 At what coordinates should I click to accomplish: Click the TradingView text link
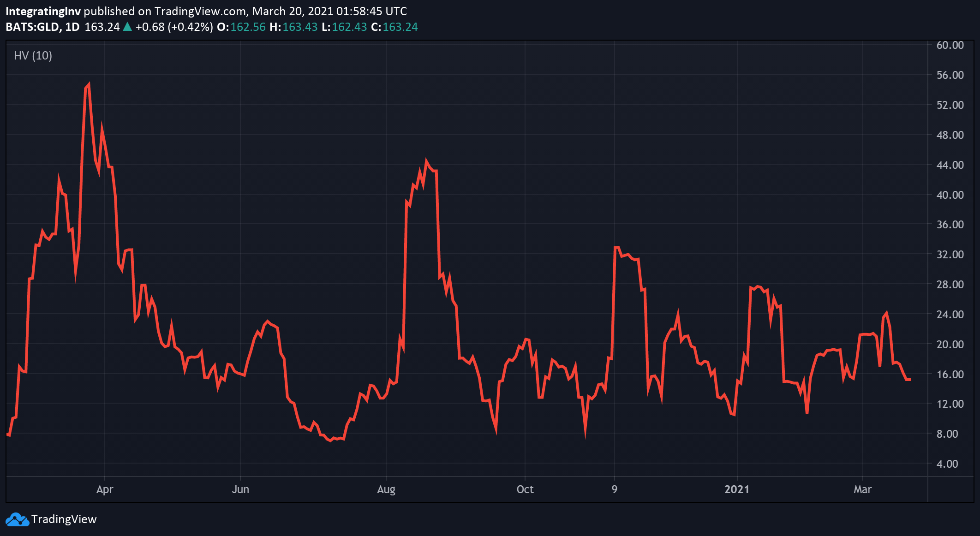tap(64, 519)
